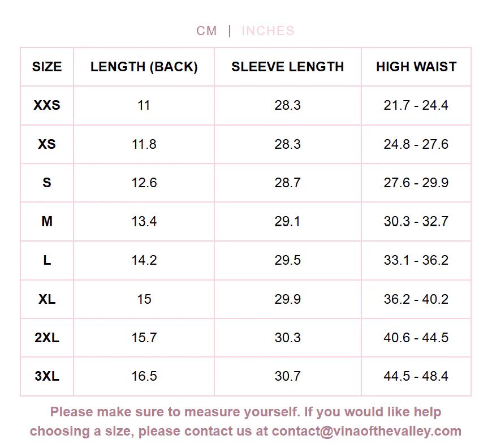Select the S size row label
This screenshot has width=492, height=448.
click(x=47, y=183)
